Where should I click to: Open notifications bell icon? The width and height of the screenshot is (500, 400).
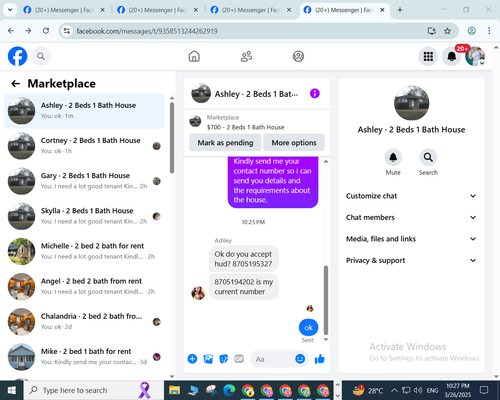[x=452, y=56]
